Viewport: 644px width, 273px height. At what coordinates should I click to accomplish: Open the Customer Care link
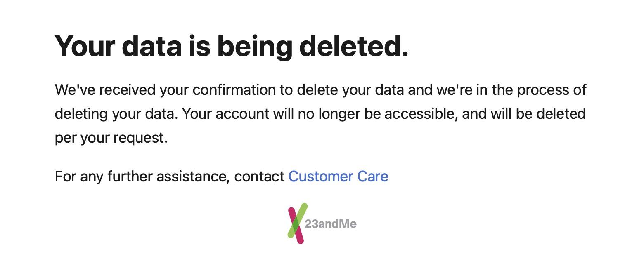coord(338,177)
